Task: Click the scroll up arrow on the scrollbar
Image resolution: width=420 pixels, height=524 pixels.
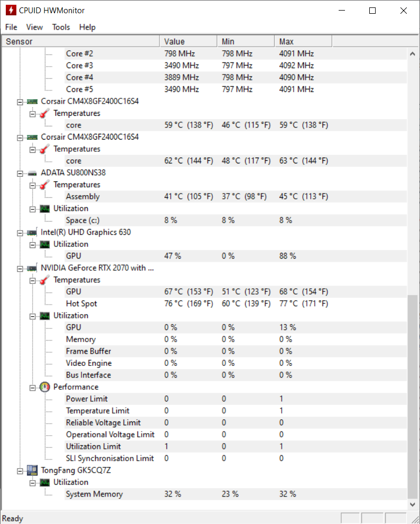Action: [412, 54]
